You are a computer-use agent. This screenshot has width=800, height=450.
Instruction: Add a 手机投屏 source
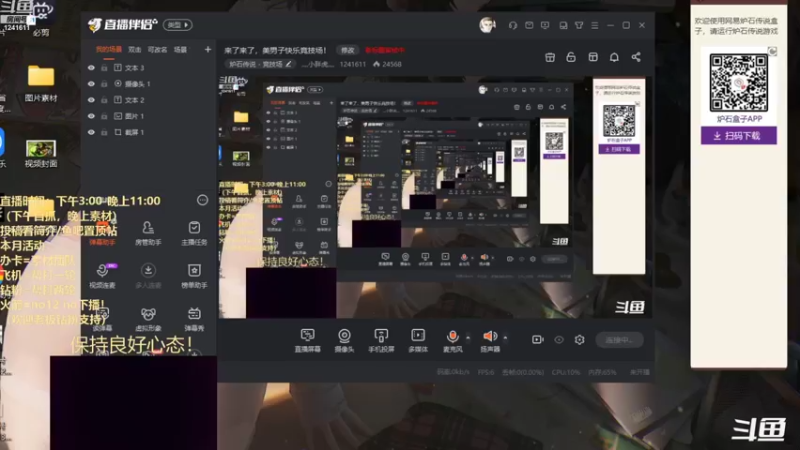tap(381, 340)
